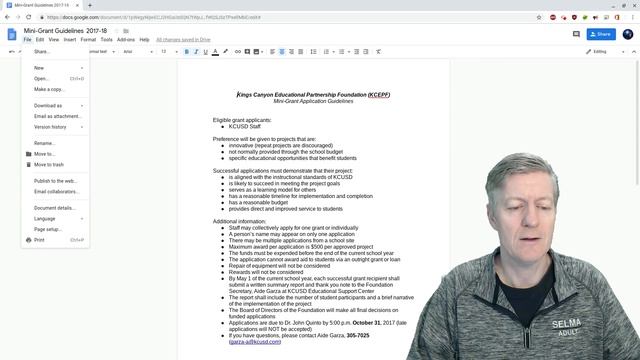The height and width of the screenshot is (360, 640).
Task: Choose Publish to the web
Action: tap(56, 181)
